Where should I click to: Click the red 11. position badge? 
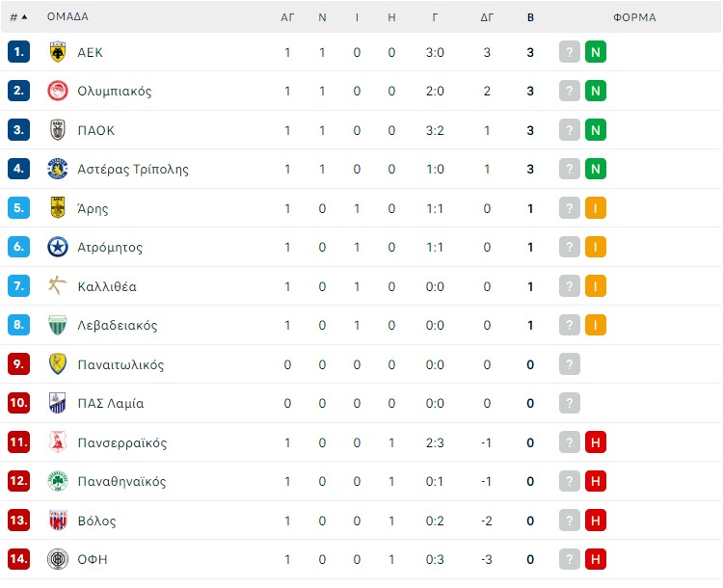(19, 442)
